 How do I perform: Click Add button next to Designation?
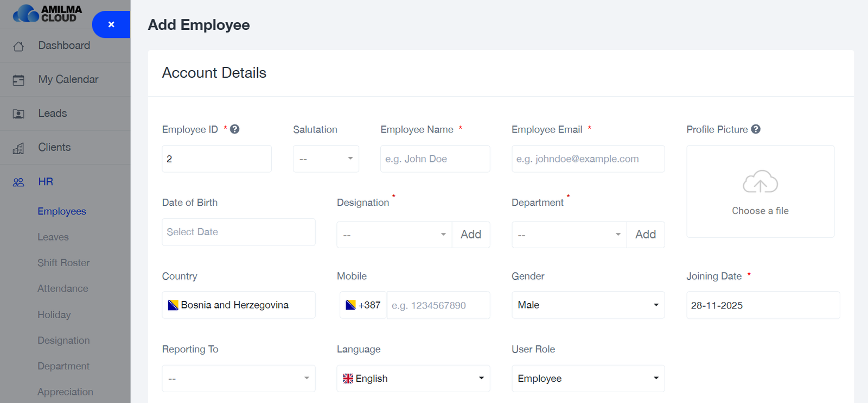470,235
